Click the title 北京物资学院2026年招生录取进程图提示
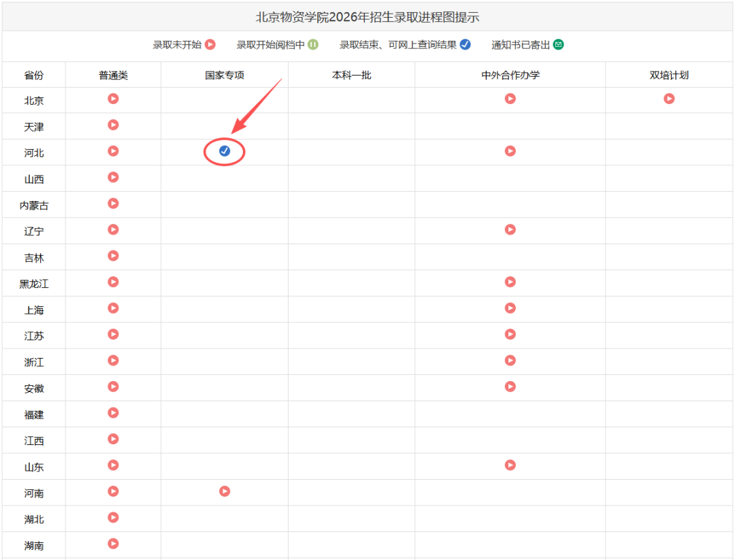Screen dimensions: 735x560 (367, 17)
